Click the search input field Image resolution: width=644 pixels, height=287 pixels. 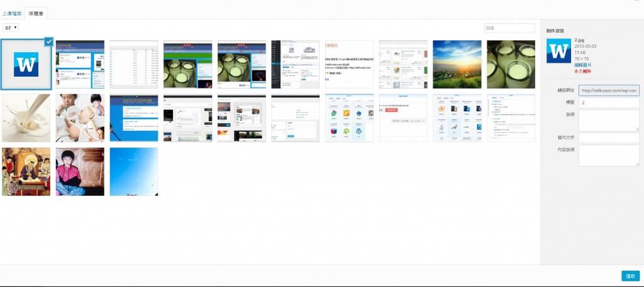pyautogui.click(x=509, y=28)
